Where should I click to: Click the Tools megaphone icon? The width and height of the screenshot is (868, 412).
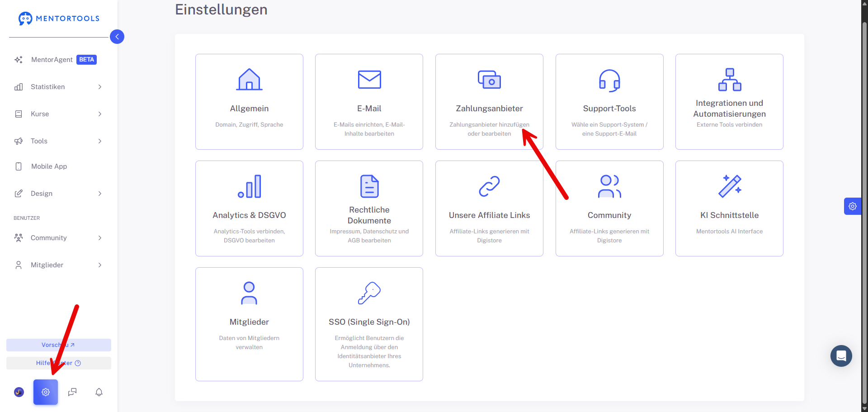pos(19,141)
